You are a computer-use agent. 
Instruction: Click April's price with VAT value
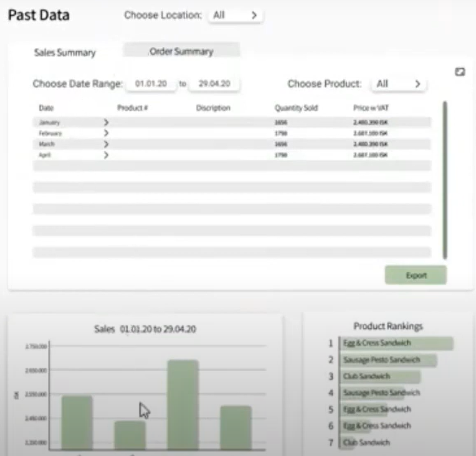[370, 155]
